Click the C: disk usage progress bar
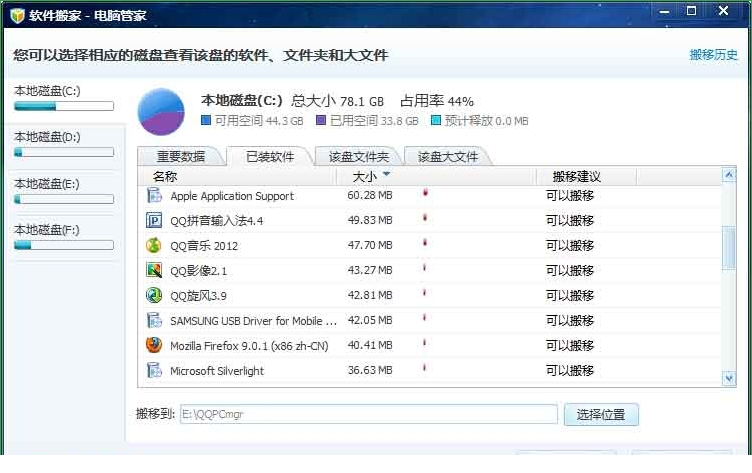 pyautogui.click(x=64, y=106)
